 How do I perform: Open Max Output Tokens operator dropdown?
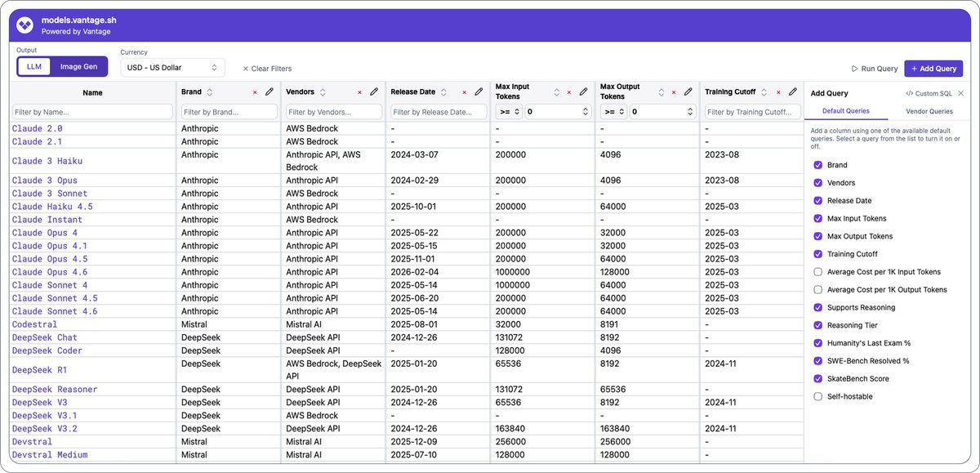tap(612, 111)
